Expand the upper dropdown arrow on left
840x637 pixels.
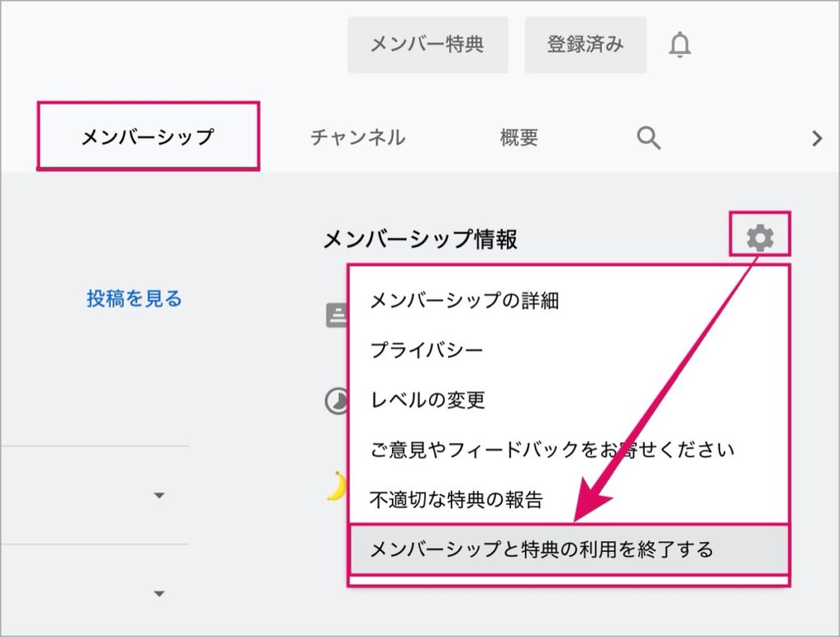(159, 495)
